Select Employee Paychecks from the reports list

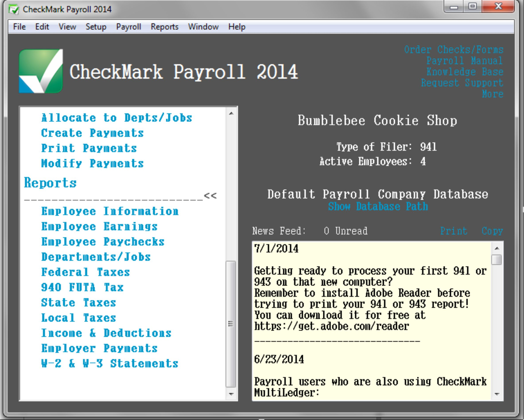(102, 242)
